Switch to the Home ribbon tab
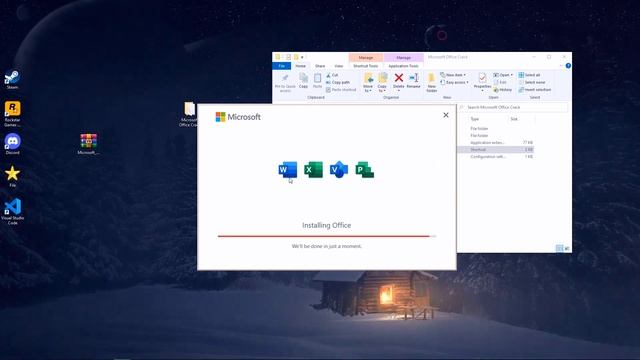The height and width of the screenshot is (360, 640). pos(300,66)
